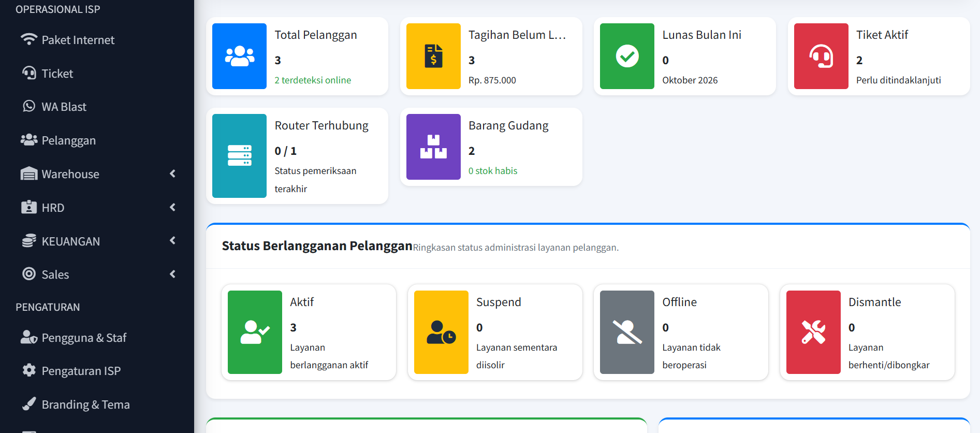Click the red Dismantle tools icon
The width and height of the screenshot is (980, 433).
tap(813, 332)
